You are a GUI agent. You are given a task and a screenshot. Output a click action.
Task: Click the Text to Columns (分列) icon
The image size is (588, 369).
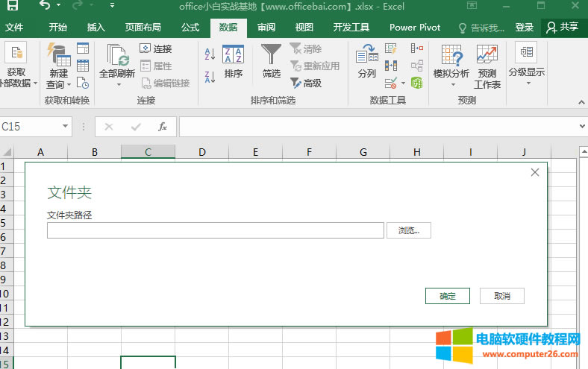click(366, 60)
